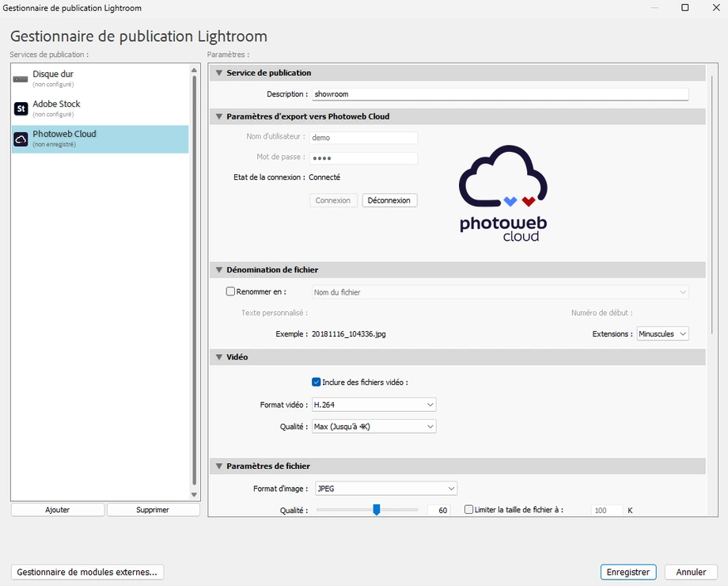This screenshot has width=728, height=586.
Task: Collapse the Dénomination de fichier section
Action: point(218,270)
